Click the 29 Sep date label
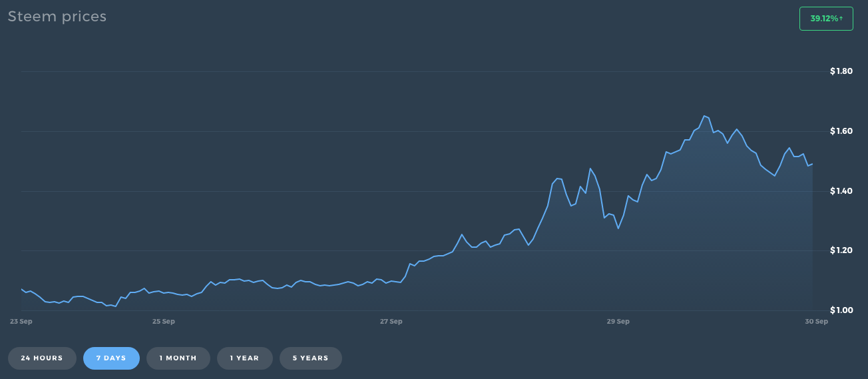Screen dimensions: 868x379 618,322
